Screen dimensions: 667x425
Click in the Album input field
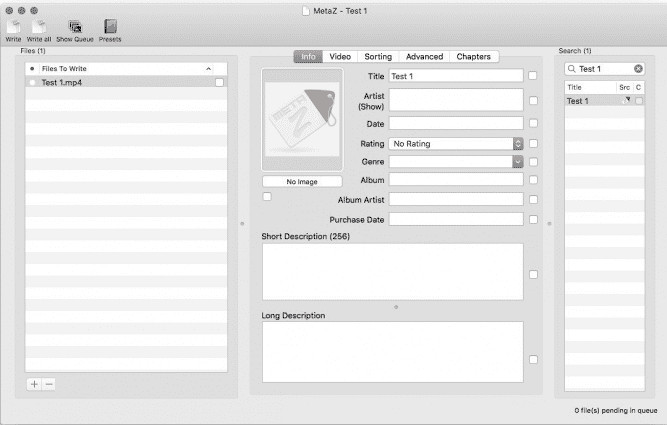coord(456,180)
